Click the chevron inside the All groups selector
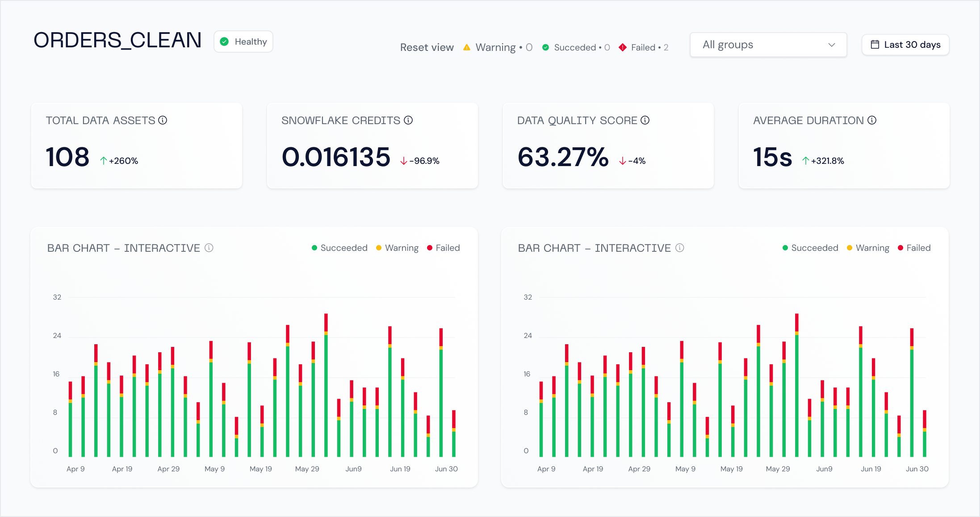This screenshot has height=517, width=980. [x=831, y=45]
